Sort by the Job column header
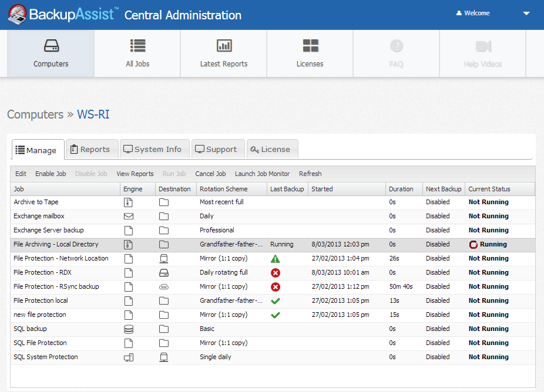This screenshot has width=544, height=392. coord(65,189)
